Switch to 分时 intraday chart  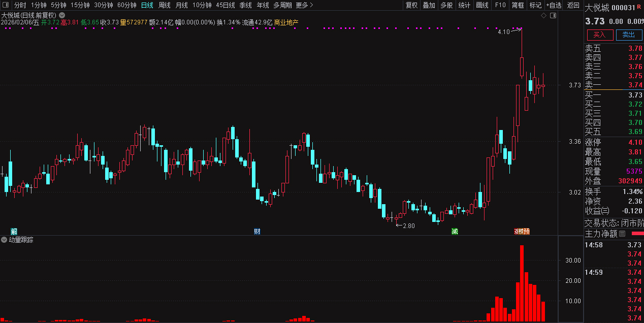point(20,5)
